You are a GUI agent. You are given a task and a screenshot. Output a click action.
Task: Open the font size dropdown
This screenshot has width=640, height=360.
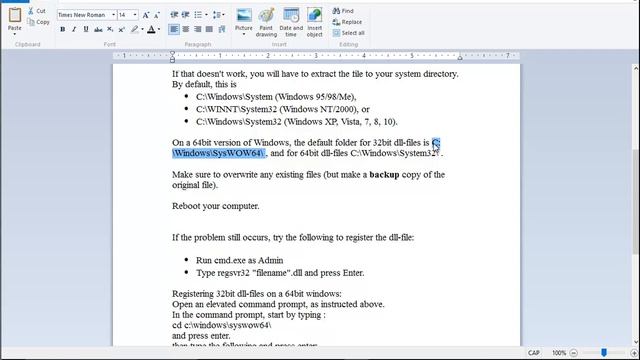tap(135, 15)
